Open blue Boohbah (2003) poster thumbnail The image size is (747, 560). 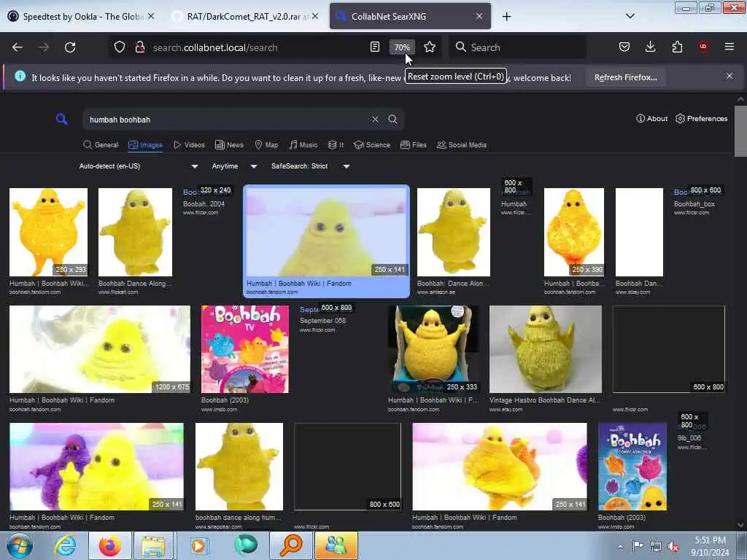tap(632, 466)
